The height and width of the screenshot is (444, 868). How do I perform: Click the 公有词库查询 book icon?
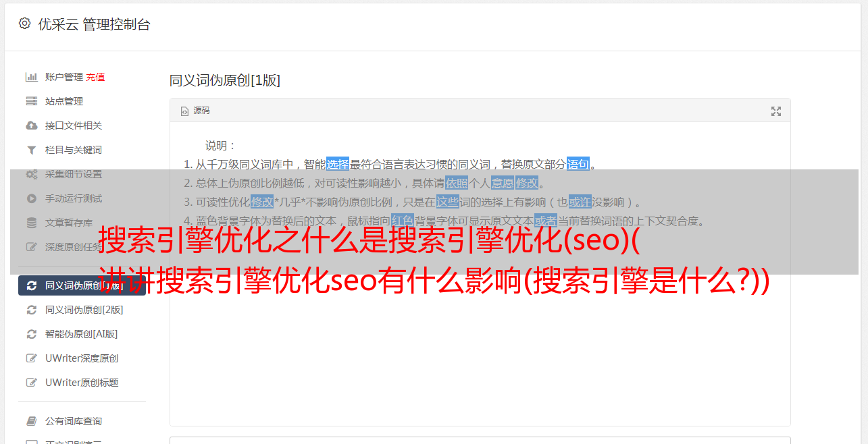click(x=31, y=421)
